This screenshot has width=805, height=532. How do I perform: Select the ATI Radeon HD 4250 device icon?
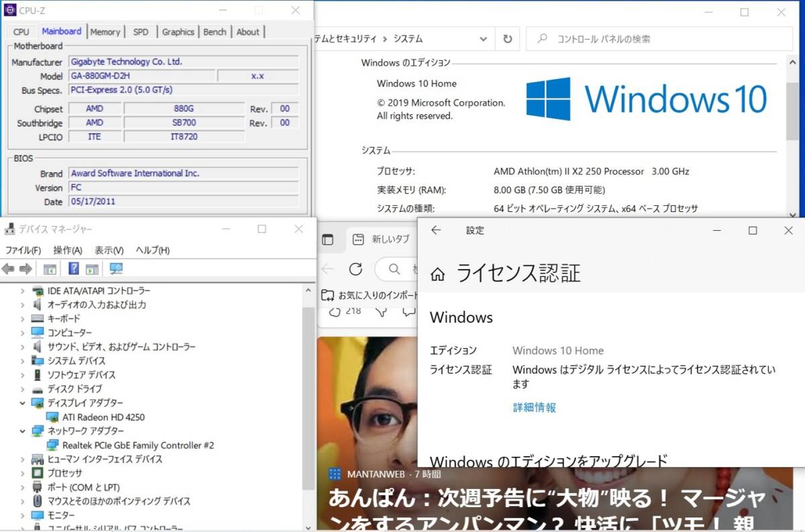tap(52, 417)
